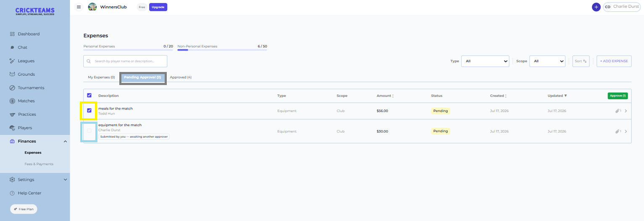The width and height of the screenshot is (644, 221).
Task: Click the search magnifier icon
Action: click(89, 61)
